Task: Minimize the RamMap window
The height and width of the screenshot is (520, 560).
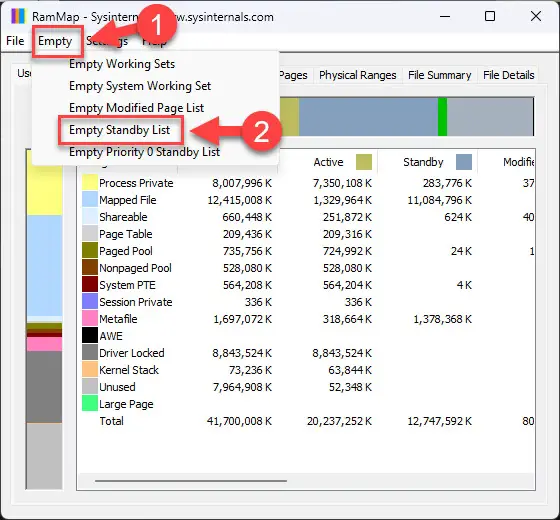Action: click(445, 16)
